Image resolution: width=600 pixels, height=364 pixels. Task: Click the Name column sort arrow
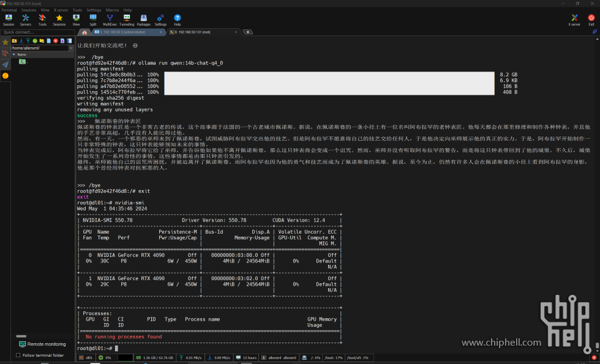click(14, 54)
